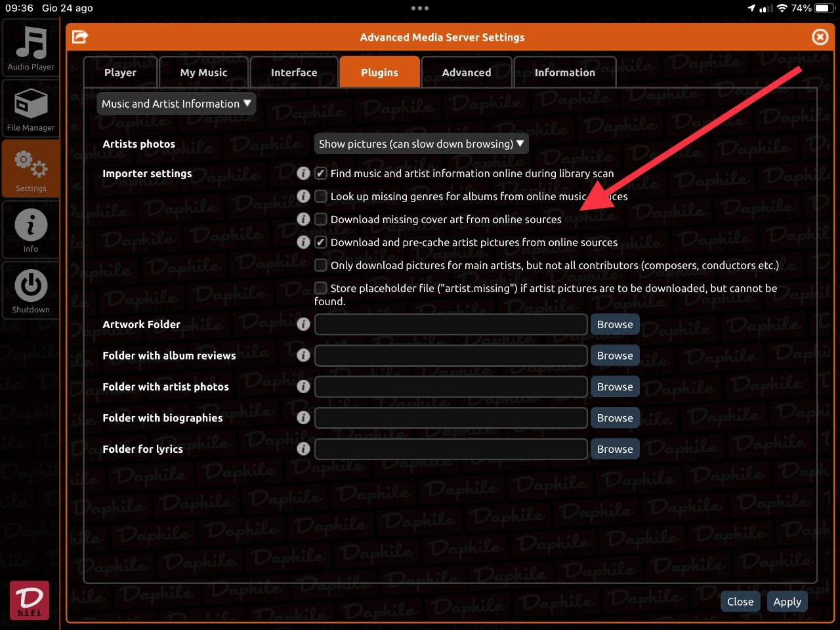Close the Advanced Media Server Settings dialog
This screenshot has height=630, width=840.
[x=820, y=37]
